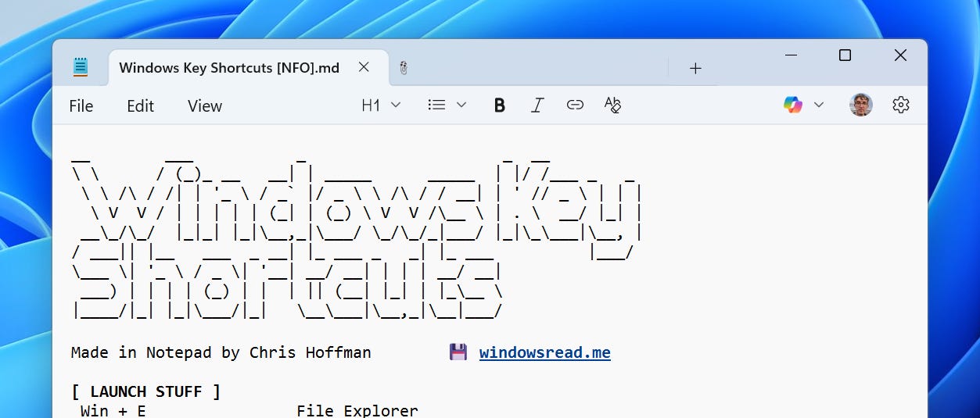
Task: Expand the Copilot dropdown arrow
Action: pos(819,105)
